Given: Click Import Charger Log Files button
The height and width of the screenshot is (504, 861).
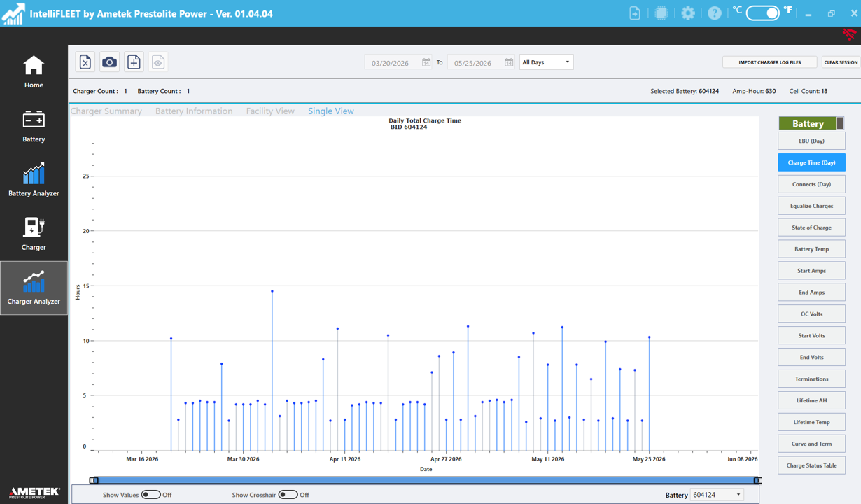Looking at the screenshot, I should pos(770,62).
